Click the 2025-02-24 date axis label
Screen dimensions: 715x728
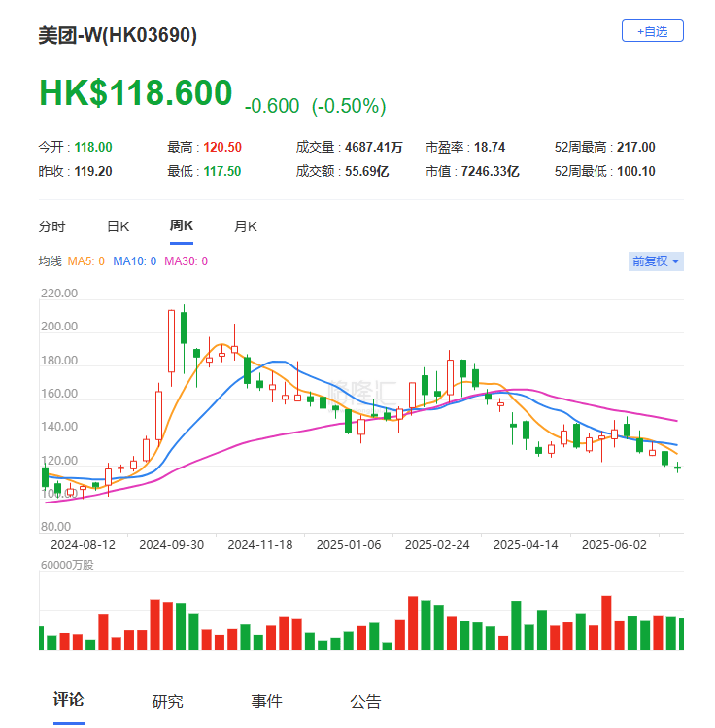click(x=437, y=544)
